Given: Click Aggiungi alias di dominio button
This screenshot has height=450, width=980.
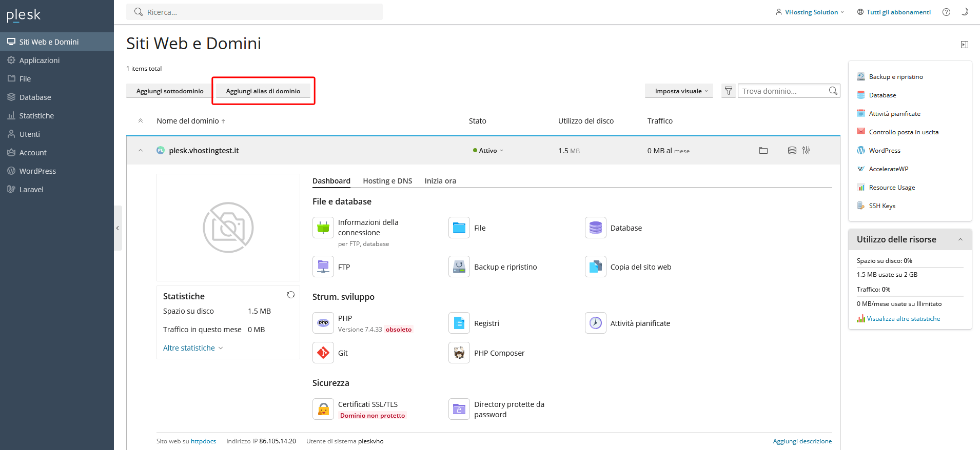Looking at the screenshot, I should (x=263, y=91).
